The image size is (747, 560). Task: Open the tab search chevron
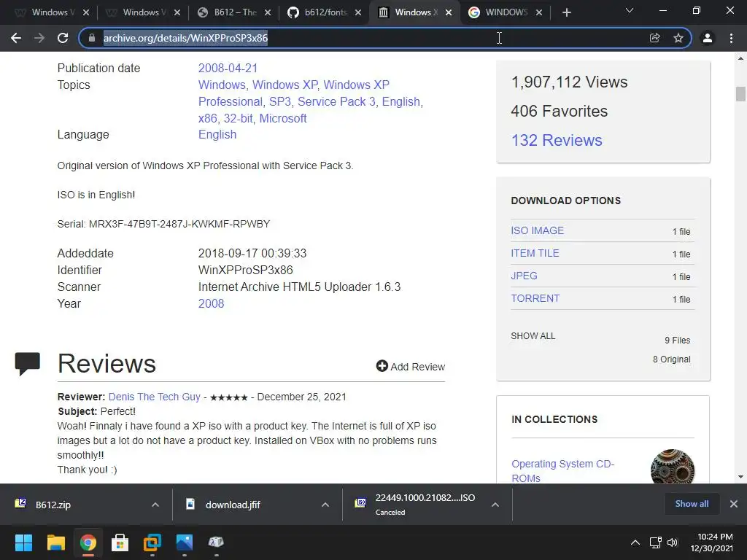coord(630,10)
